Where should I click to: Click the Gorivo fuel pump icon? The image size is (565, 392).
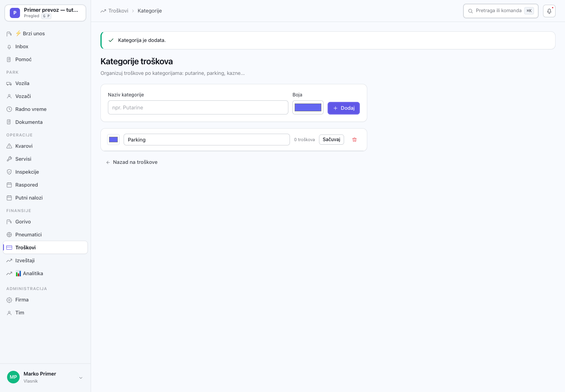[x=9, y=222]
